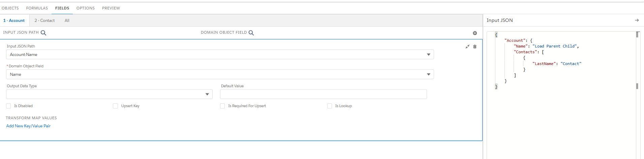
Task: Click the Input JSON Path search icon
Action: coord(43,33)
